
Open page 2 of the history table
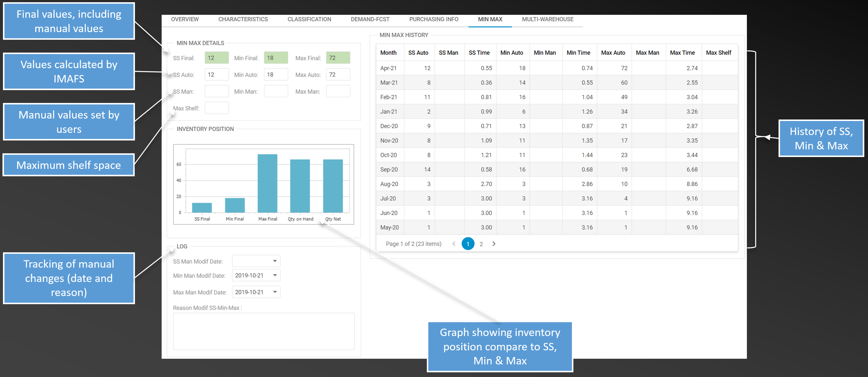pyautogui.click(x=481, y=243)
